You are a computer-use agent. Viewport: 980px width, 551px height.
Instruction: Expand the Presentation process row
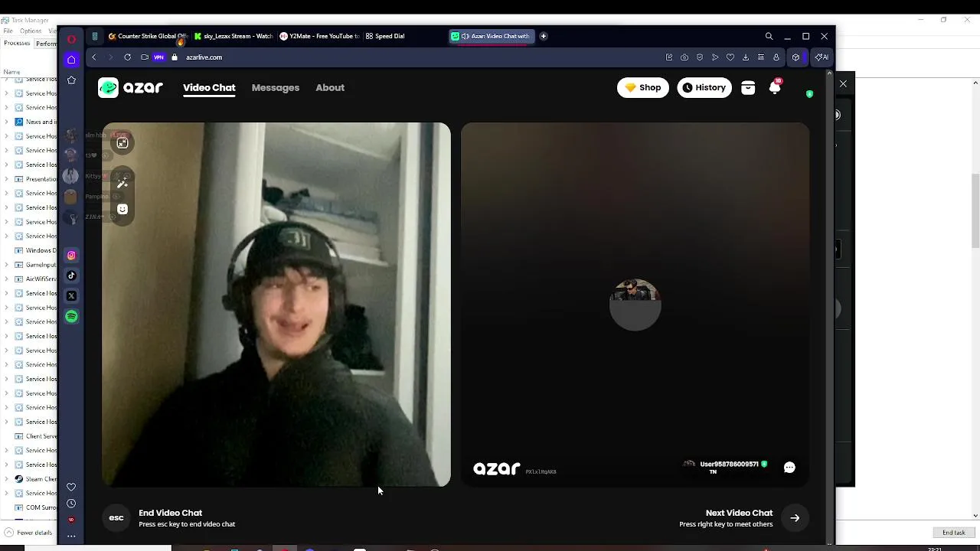click(7, 179)
